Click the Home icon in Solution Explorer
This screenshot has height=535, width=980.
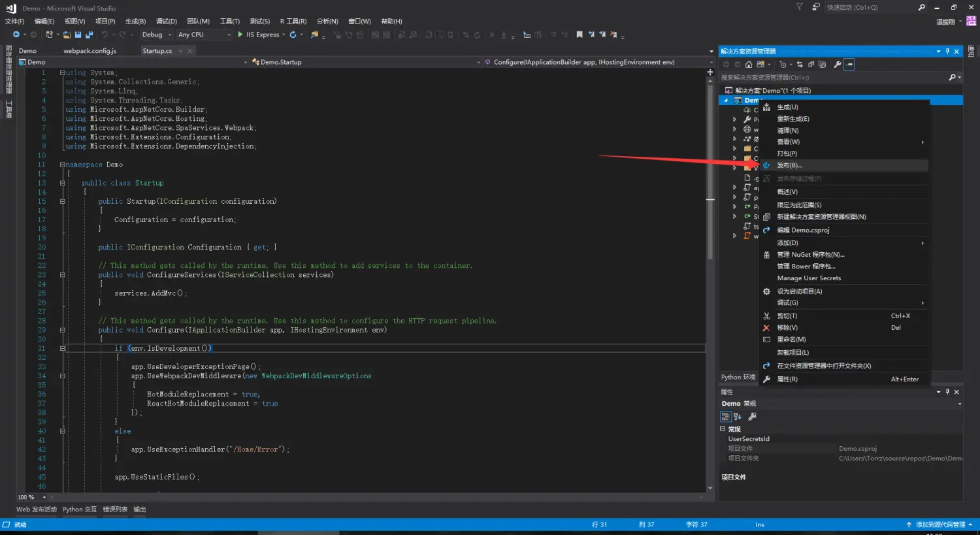tap(749, 65)
